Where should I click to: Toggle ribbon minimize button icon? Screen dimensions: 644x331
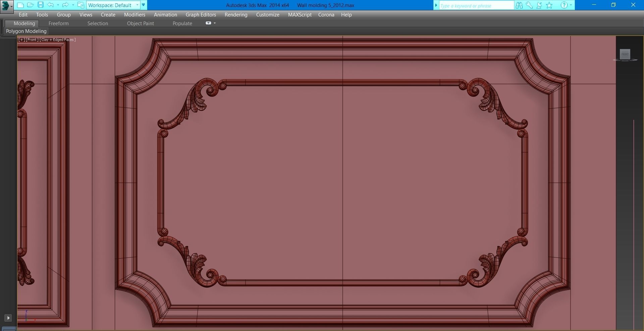coord(208,23)
